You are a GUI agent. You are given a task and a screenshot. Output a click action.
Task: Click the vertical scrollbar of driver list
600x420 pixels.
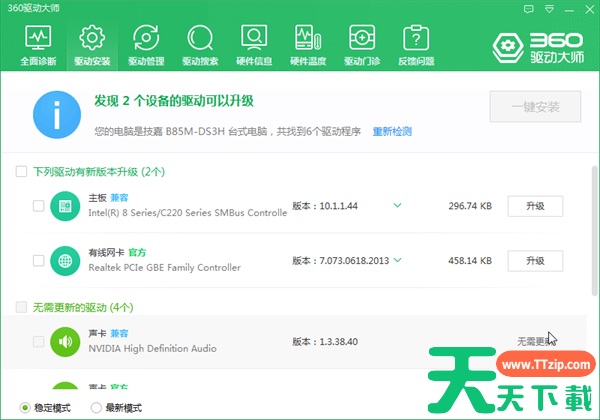pyautogui.click(x=594, y=230)
